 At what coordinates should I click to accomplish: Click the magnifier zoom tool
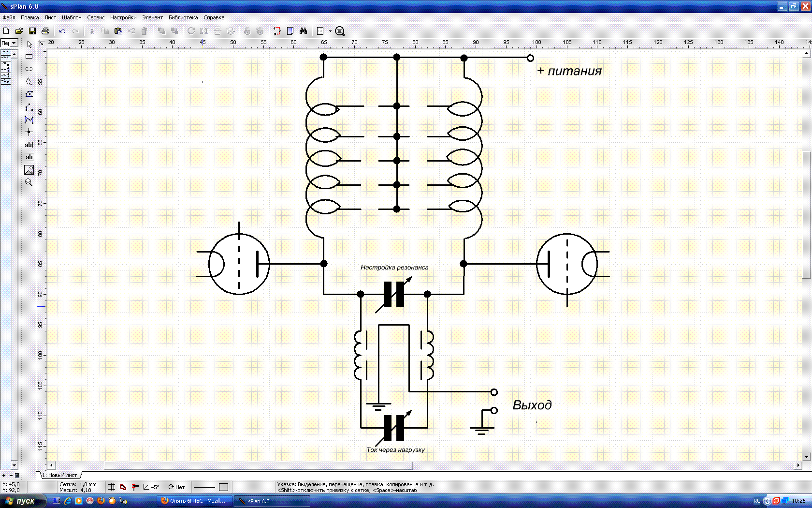[x=29, y=182]
